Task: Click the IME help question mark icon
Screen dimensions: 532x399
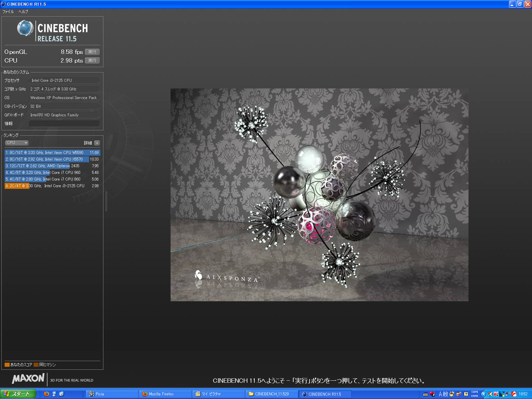Action: click(466, 394)
